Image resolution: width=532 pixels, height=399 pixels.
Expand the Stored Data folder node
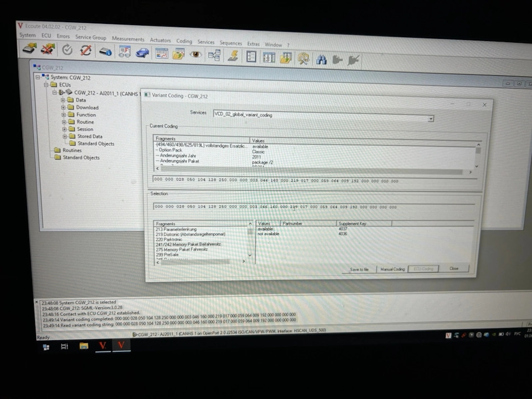coord(65,136)
